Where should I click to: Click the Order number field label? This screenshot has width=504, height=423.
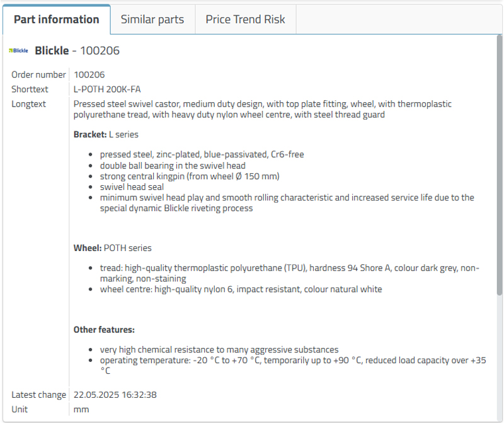(38, 74)
